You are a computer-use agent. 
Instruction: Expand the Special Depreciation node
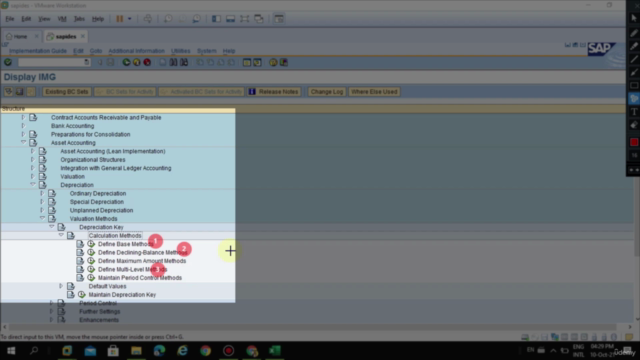[42, 202]
